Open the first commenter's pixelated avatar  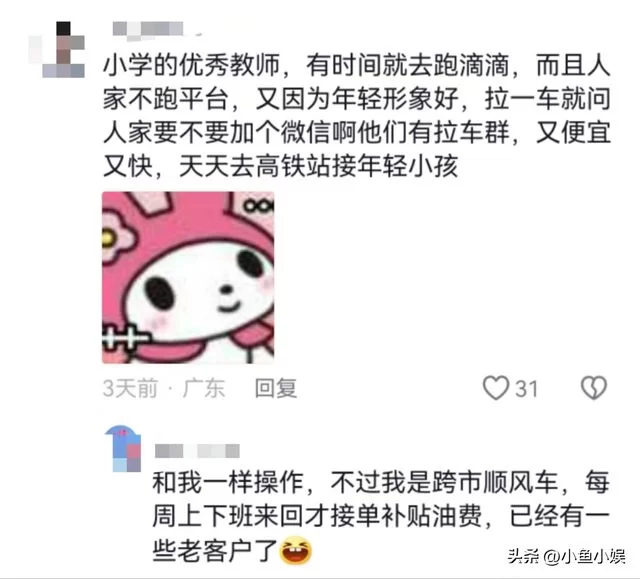coord(57,49)
